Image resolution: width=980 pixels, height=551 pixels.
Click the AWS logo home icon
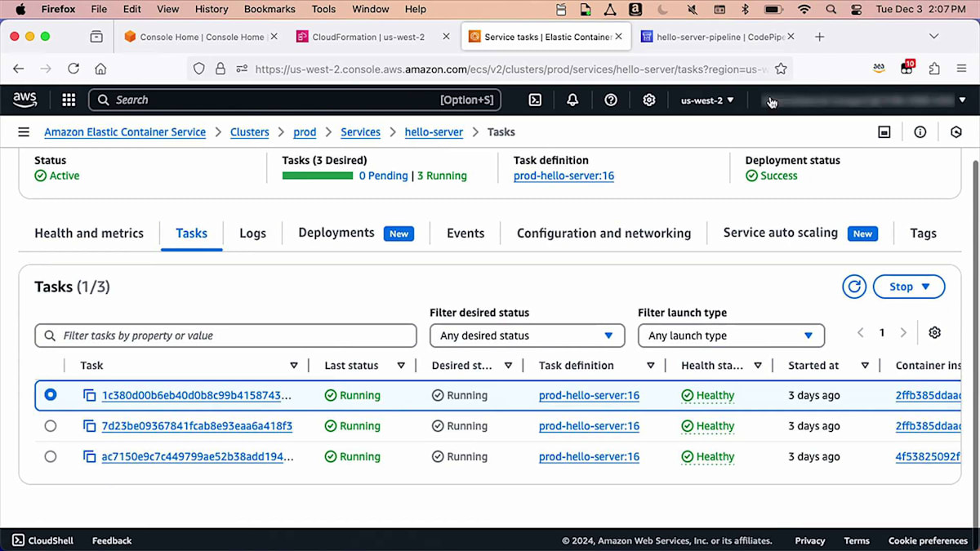(25, 100)
